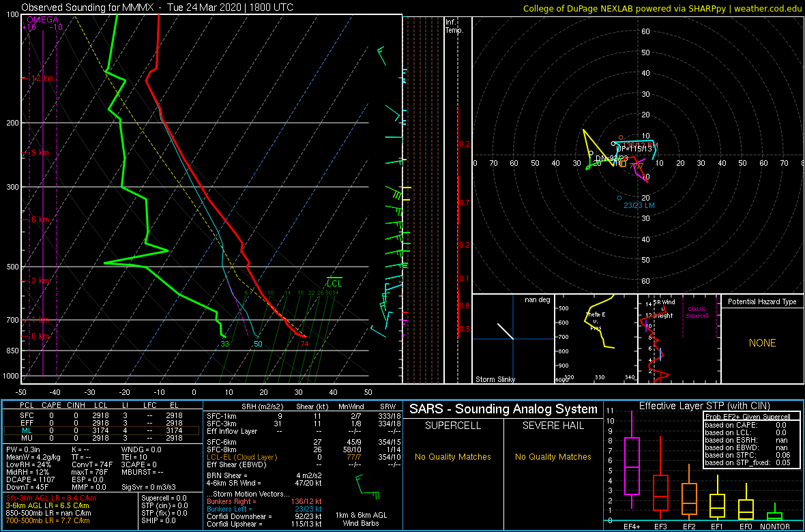The height and width of the screenshot is (532, 805).
Task: Click the Observed Sounding for MMMX title
Action: click(x=158, y=8)
